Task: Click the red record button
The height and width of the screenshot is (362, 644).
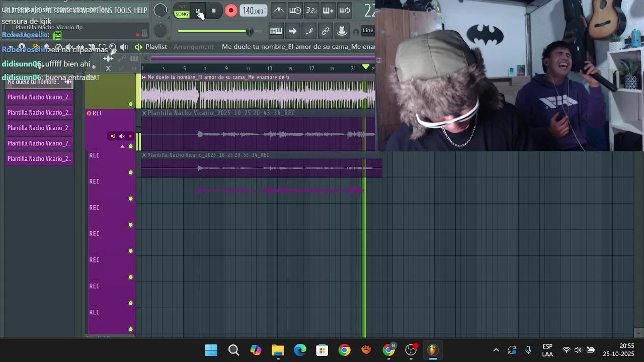Action: pos(231,11)
